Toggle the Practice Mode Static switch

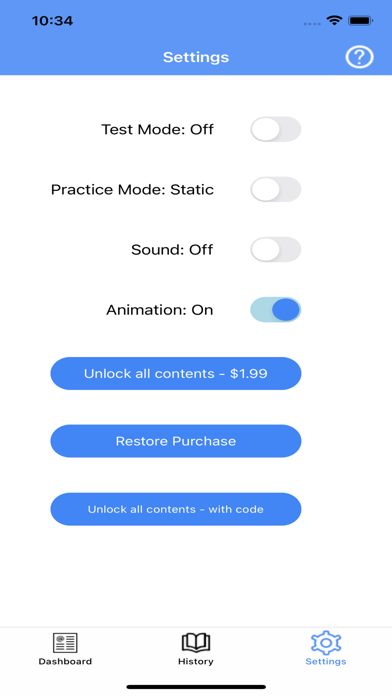coord(276,190)
